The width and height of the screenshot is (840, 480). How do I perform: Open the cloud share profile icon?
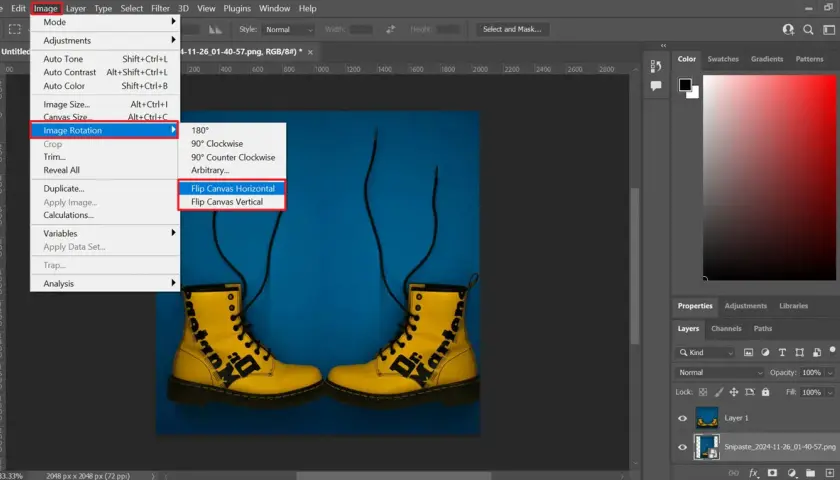coord(788,29)
